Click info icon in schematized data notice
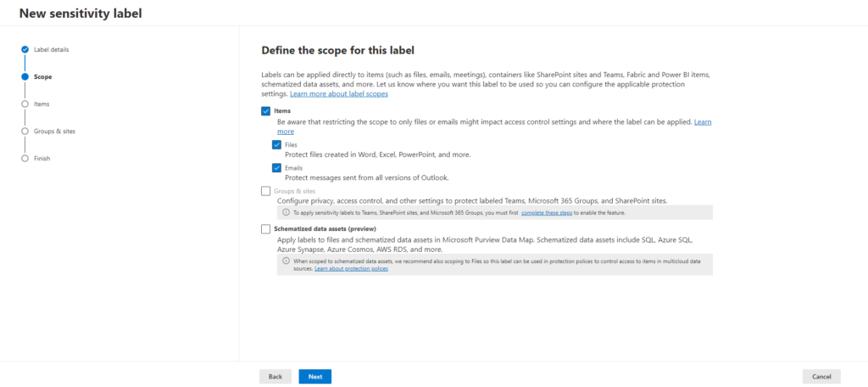The width and height of the screenshot is (868, 387). (287, 261)
